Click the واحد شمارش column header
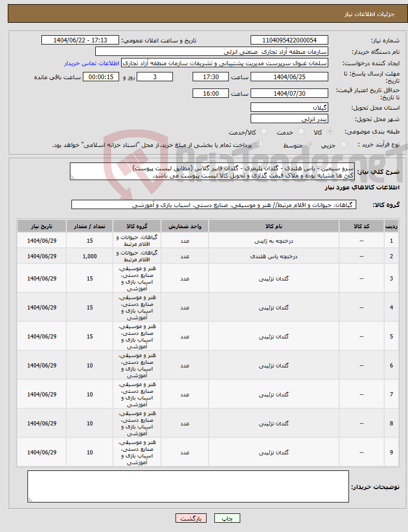The width and height of the screenshot is (408, 532). [185, 226]
